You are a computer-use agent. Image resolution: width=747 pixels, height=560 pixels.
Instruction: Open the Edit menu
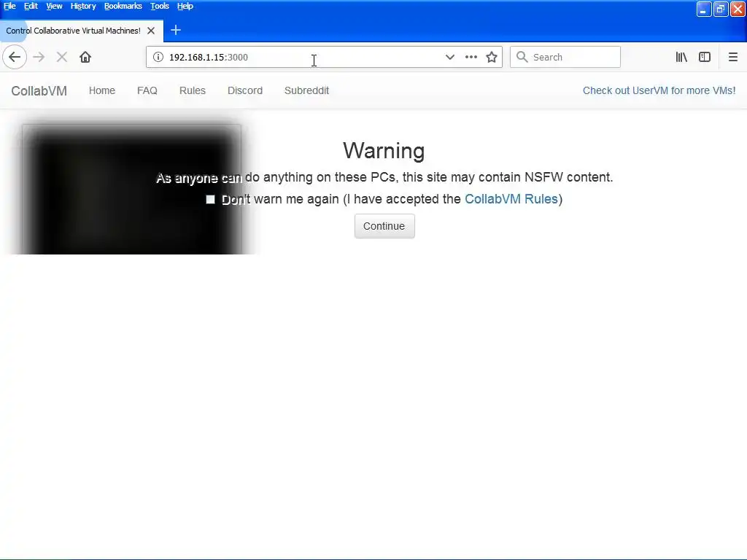[x=31, y=6]
